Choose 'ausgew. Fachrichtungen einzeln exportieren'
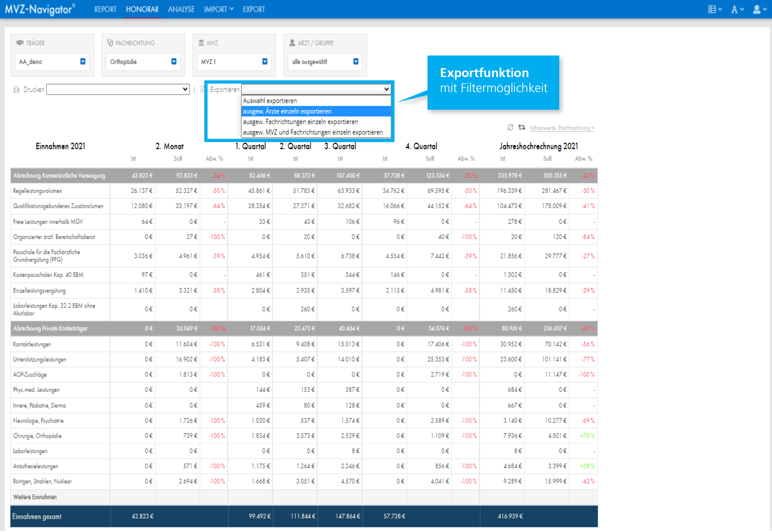The image size is (772, 532). pos(316,122)
